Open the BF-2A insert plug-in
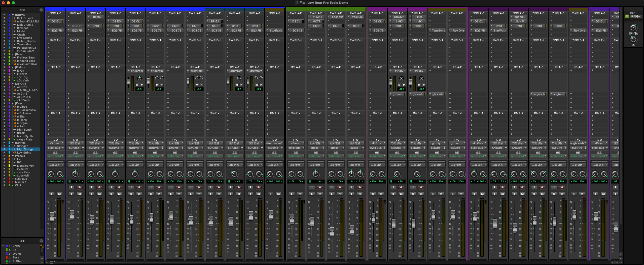The image size is (644, 265). [215, 21]
